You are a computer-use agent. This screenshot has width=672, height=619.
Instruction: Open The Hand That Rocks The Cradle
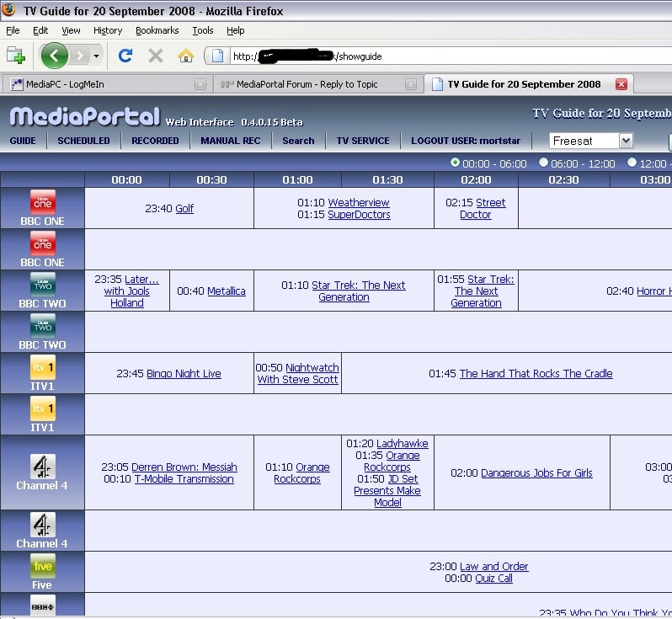[536, 374]
